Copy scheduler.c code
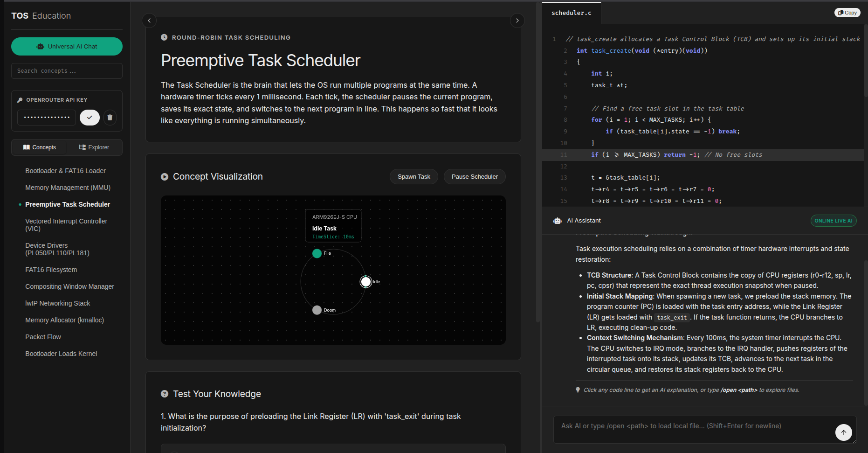 847,13
